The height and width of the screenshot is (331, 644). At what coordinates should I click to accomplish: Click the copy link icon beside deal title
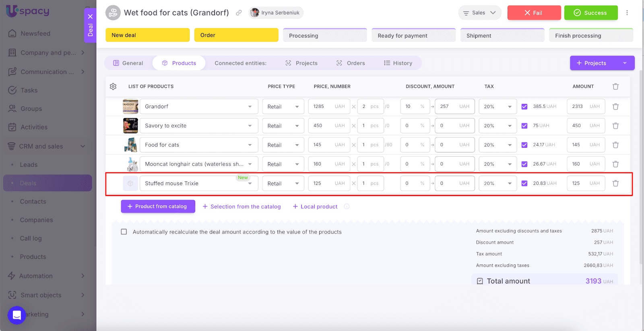click(239, 13)
